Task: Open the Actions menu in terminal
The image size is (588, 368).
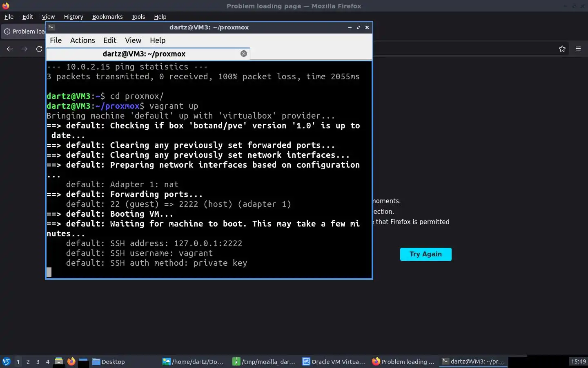Action: (82, 40)
